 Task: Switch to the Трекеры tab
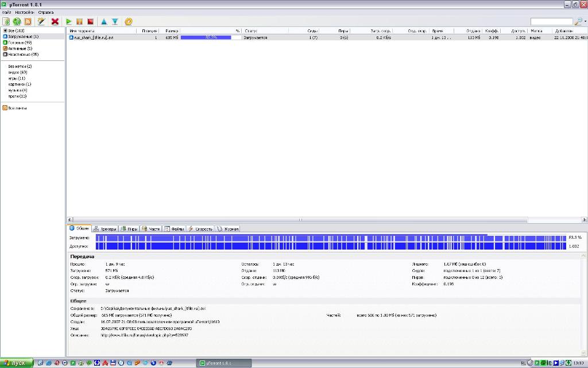point(105,229)
